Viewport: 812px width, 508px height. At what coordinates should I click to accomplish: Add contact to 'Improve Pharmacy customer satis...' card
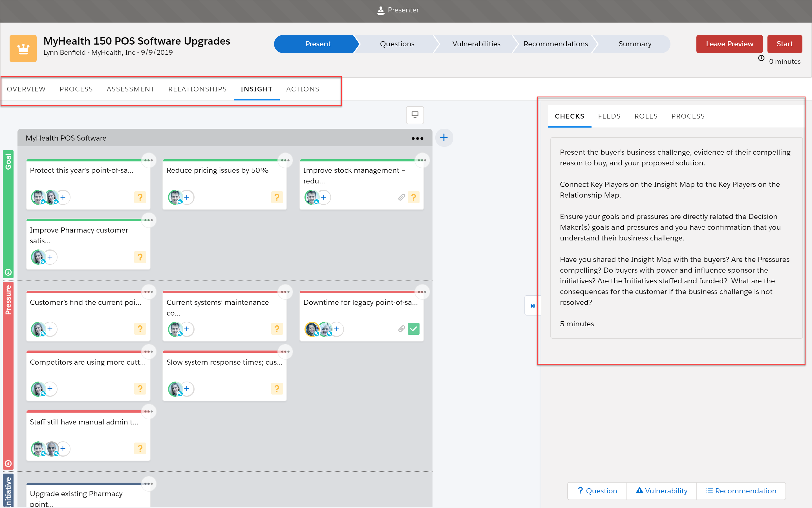(x=50, y=257)
